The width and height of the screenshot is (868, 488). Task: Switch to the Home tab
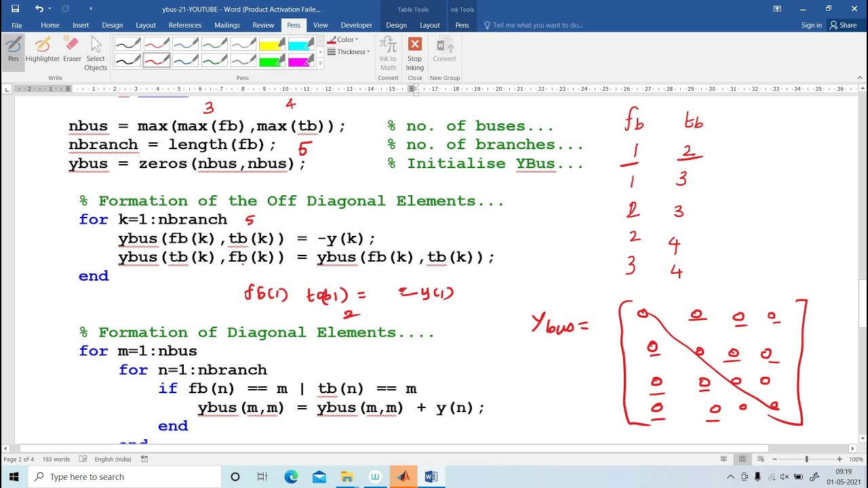tap(50, 25)
